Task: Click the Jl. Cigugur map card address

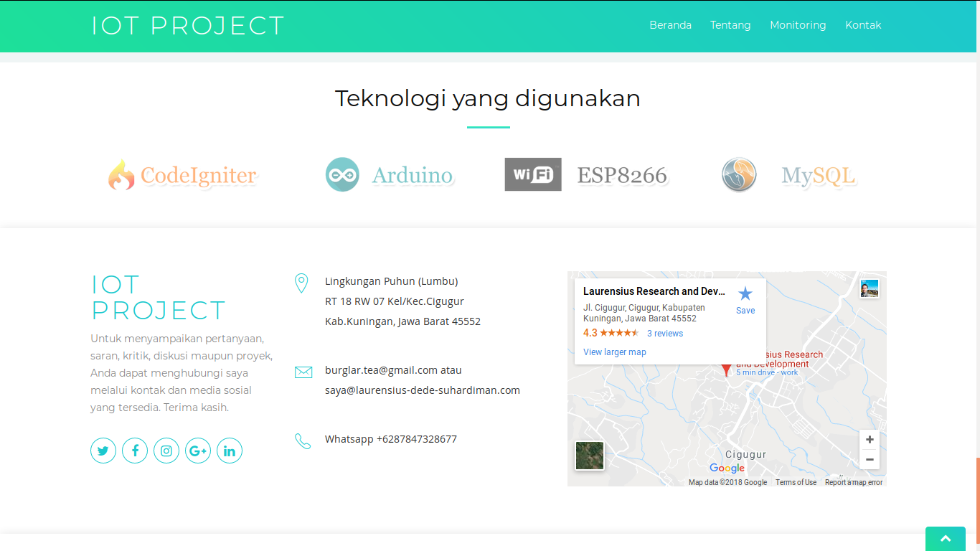Action: click(644, 313)
